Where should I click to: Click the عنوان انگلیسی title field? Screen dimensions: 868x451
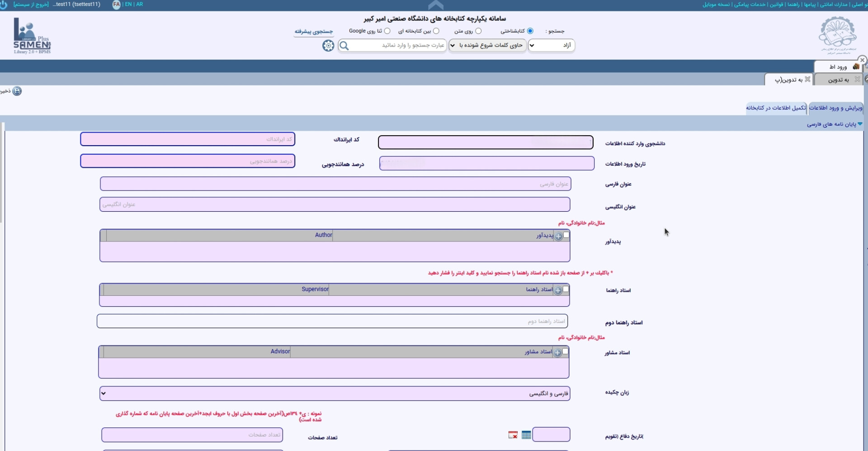click(x=335, y=204)
